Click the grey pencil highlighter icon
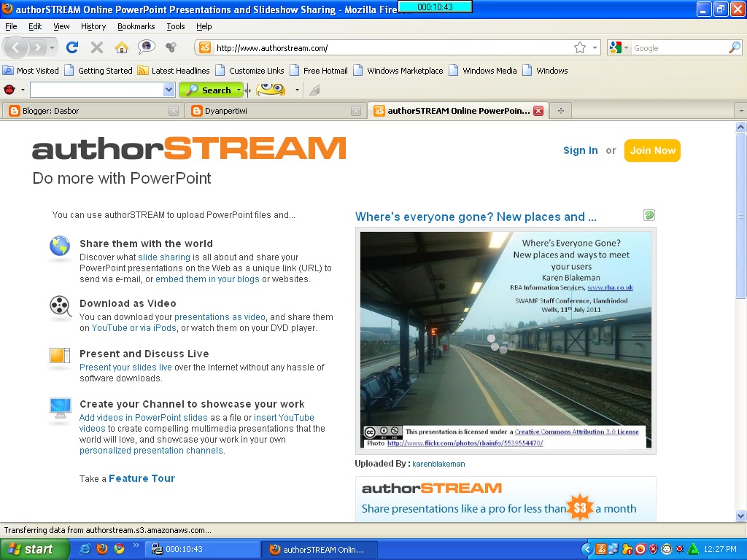 314,90
